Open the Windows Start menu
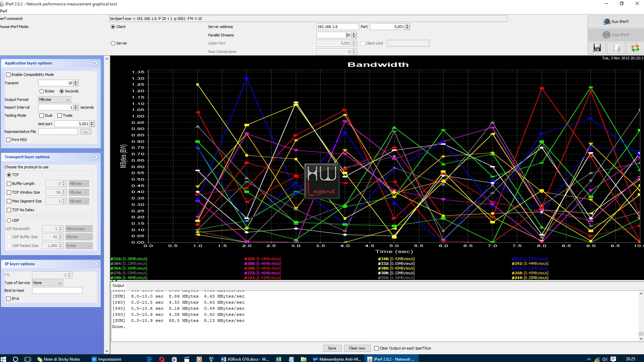The width and height of the screenshot is (644, 362). pyautogui.click(x=3, y=359)
